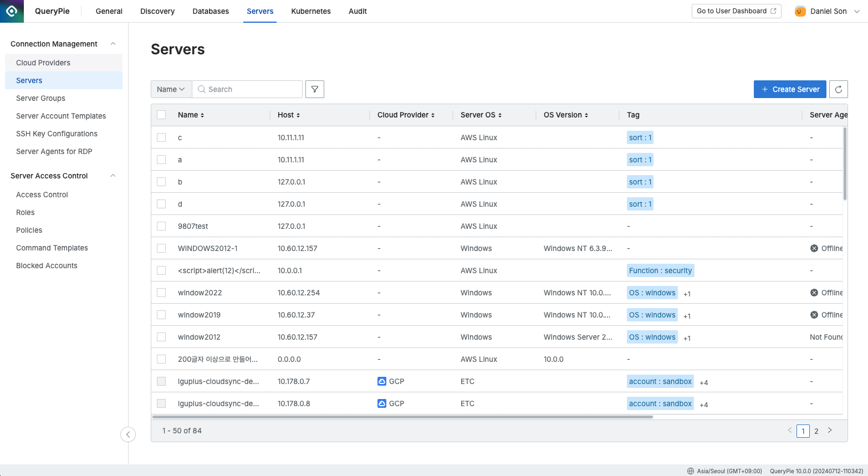Open the Name search-field dropdown
Image resolution: width=868 pixels, height=476 pixels.
171,89
